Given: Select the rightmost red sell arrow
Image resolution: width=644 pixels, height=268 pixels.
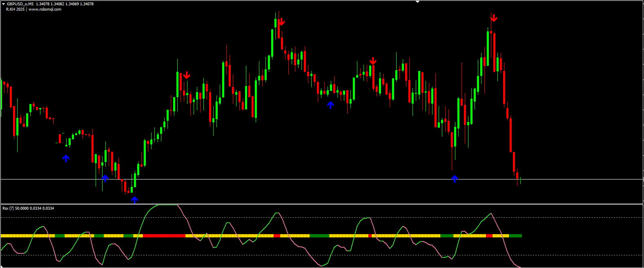Looking at the screenshot, I should point(494,18).
